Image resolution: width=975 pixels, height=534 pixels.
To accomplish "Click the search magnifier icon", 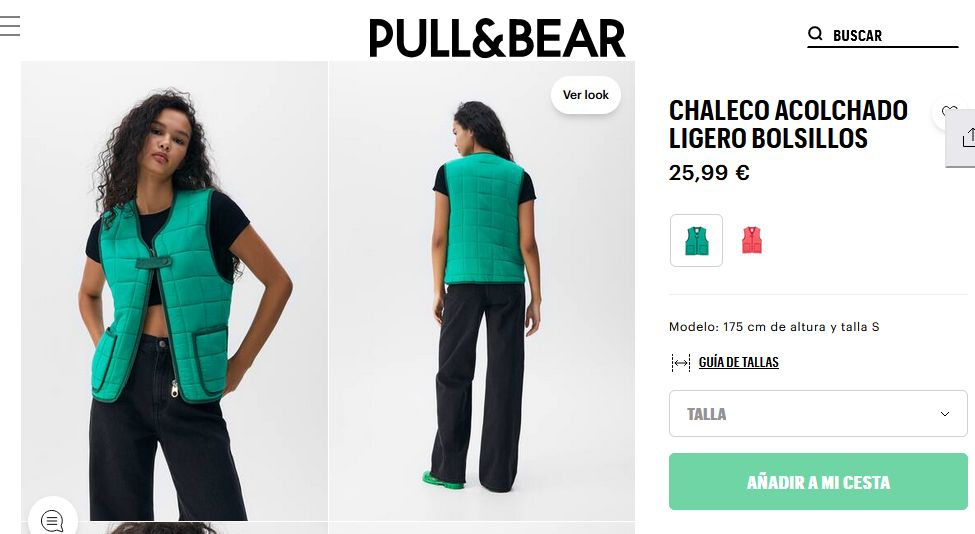I will [x=815, y=34].
